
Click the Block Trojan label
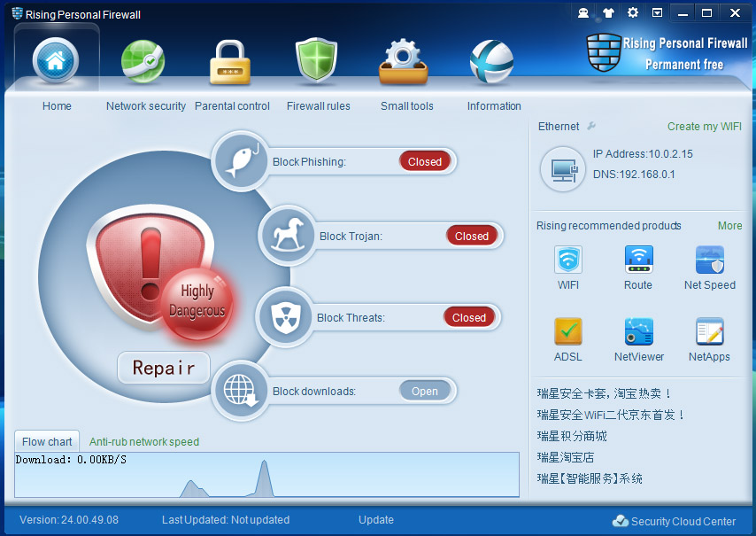coord(351,236)
